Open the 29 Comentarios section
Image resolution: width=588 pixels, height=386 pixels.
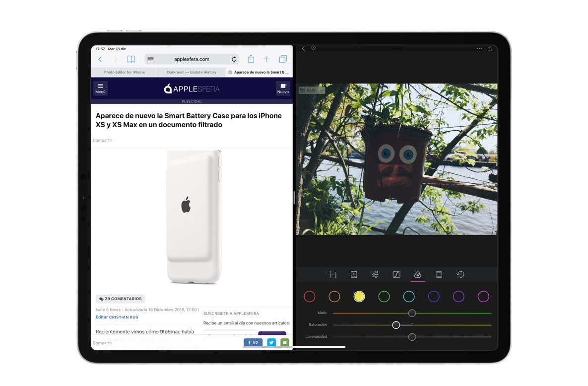point(120,299)
